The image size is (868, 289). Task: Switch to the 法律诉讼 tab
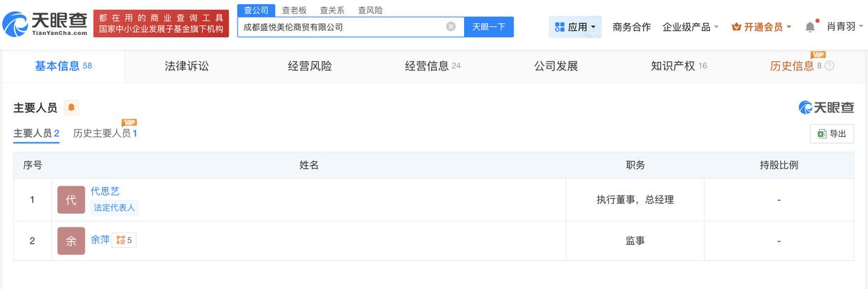click(187, 66)
